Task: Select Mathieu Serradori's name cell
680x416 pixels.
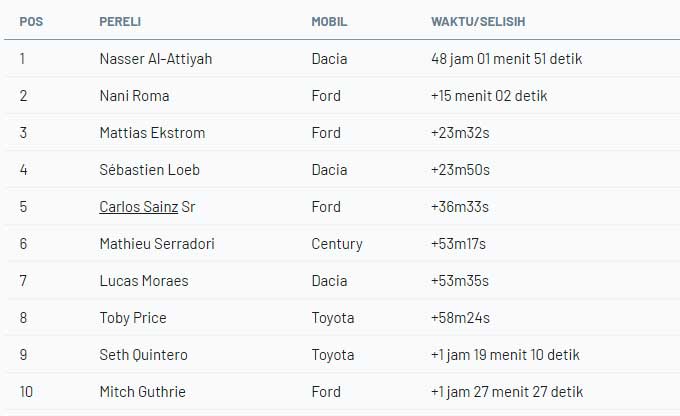Action: 157,244
